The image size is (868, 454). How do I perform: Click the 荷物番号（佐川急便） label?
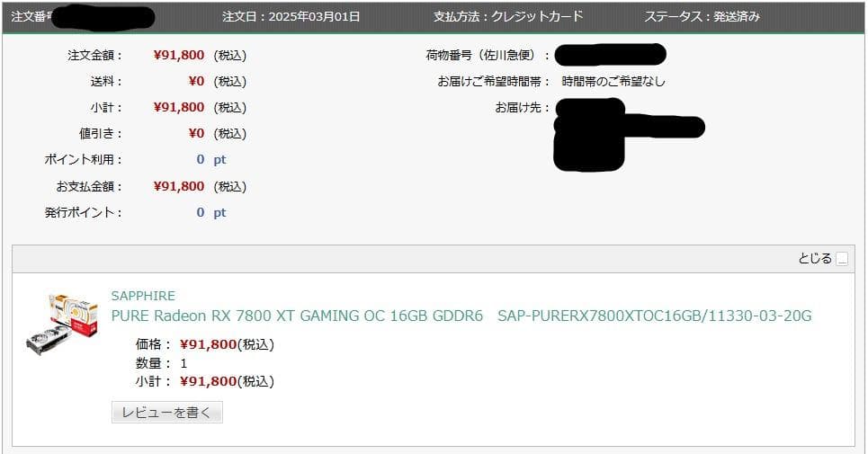click(488, 56)
